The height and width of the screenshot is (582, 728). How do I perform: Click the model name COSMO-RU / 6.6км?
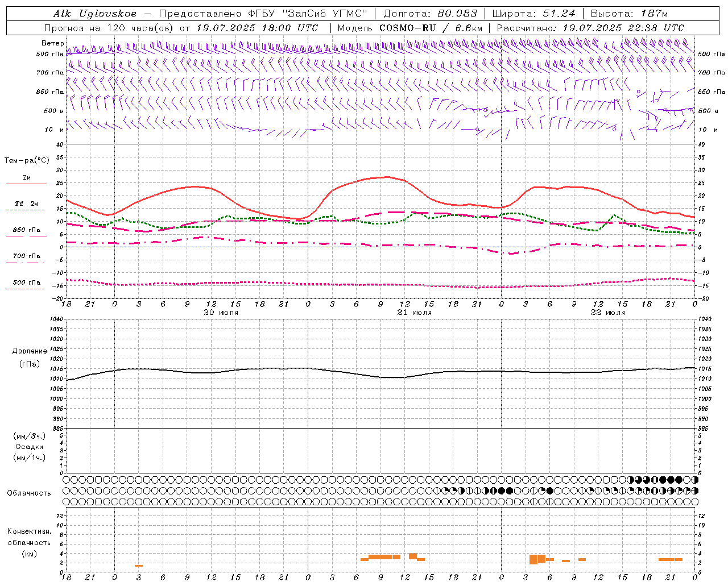click(x=431, y=28)
